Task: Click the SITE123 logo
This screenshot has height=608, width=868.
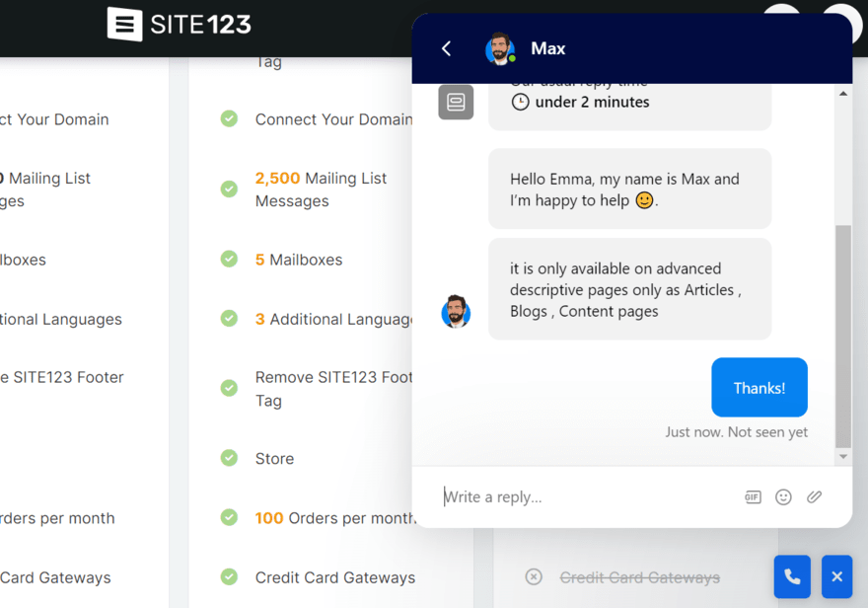Action: (179, 25)
